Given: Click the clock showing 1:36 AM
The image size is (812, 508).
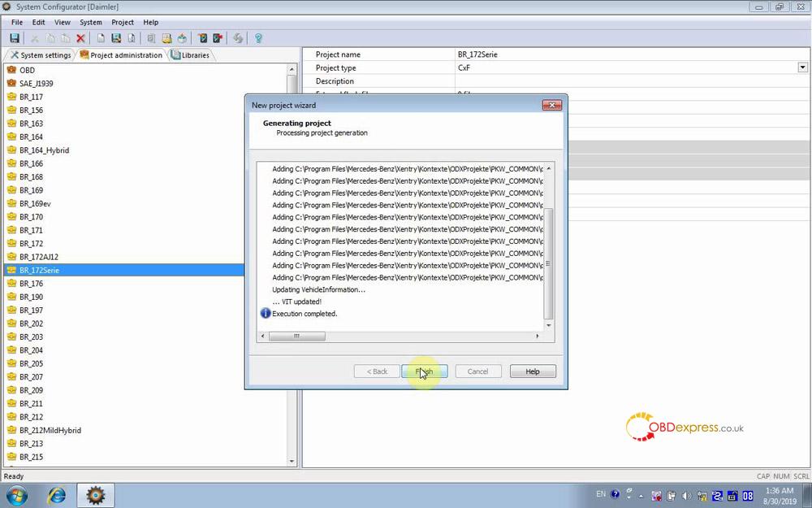Looking at the screenshot, I should [x=780, y=490].
